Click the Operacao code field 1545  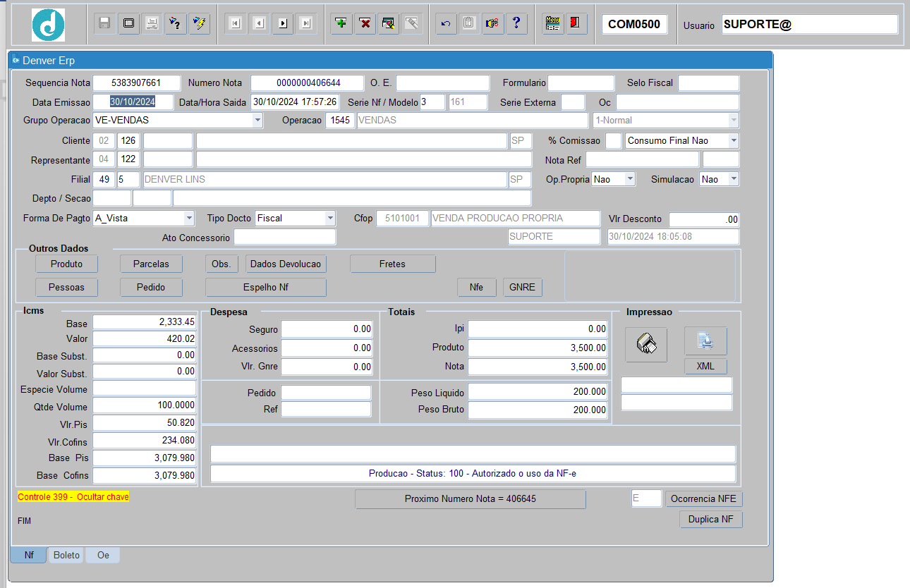tap(340, 120)
